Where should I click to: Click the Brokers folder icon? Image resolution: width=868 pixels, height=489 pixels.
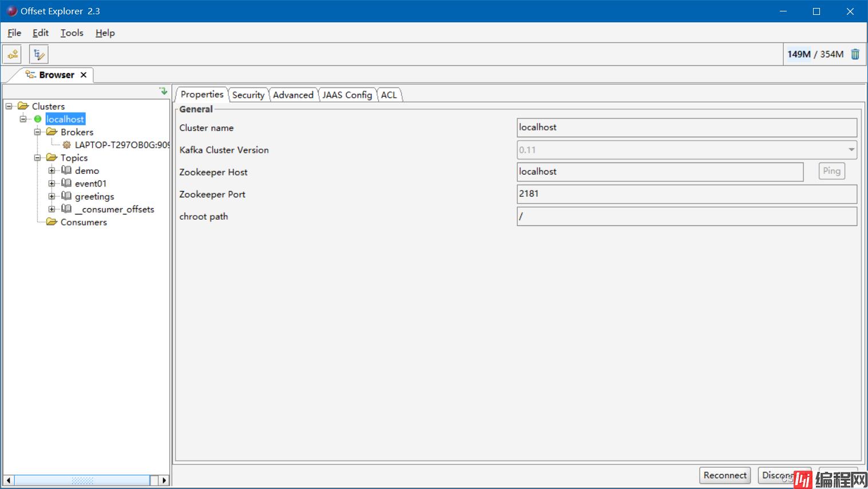[52, 132]
